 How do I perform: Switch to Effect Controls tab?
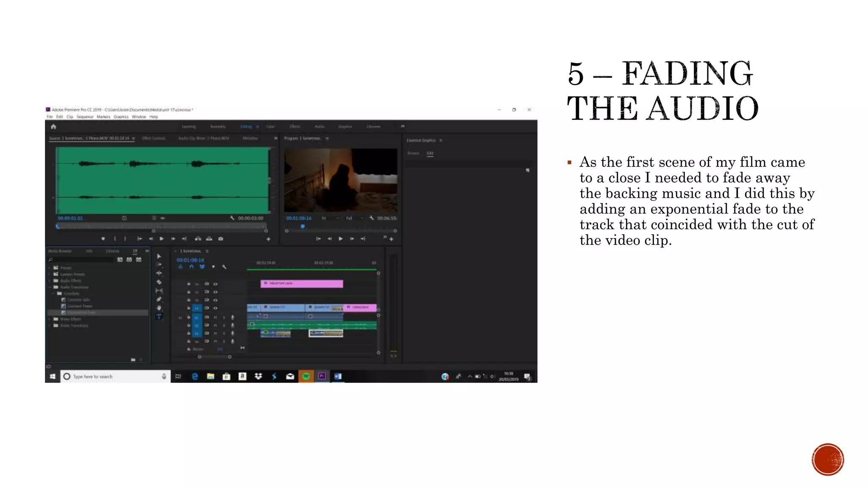tap(153, 139)
